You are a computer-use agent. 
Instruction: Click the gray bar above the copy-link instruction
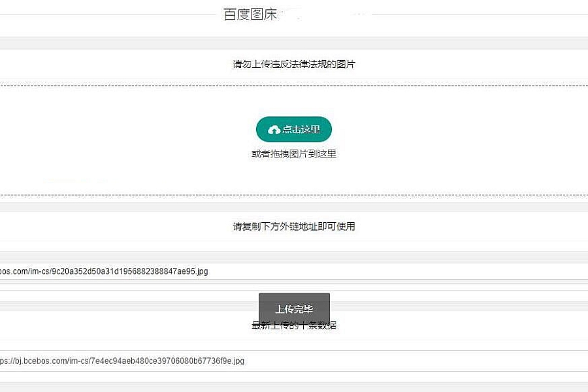point(294,206)
